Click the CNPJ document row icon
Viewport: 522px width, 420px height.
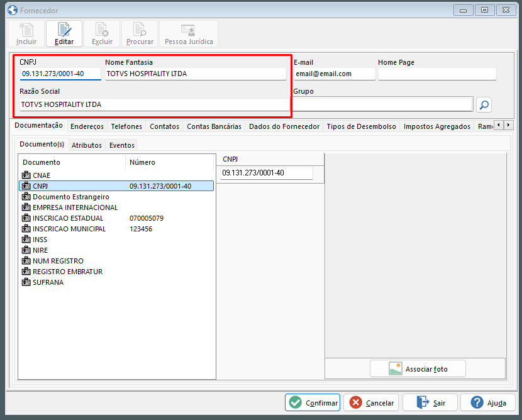(x=26, y=185)
